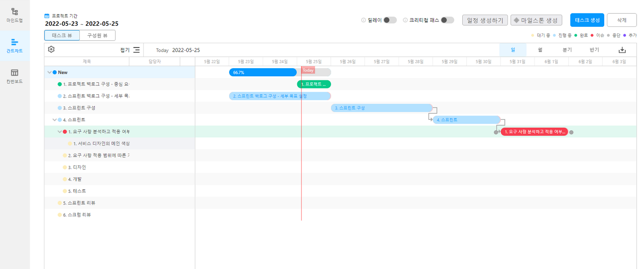Click the info icon next to 크리티컬 패스
The width and height of the screenshot is (644, 269).
point(405,20)
